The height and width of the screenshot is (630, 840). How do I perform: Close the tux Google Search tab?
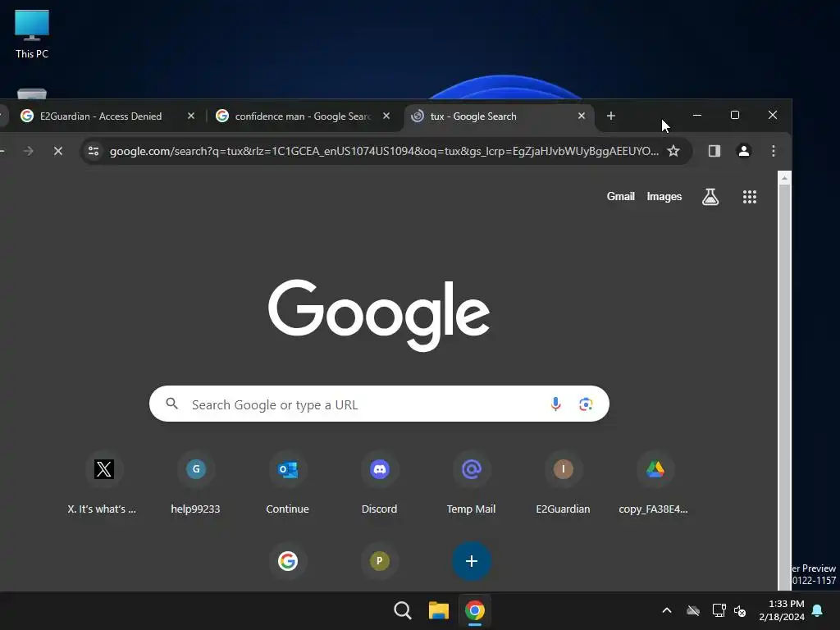pyautogui.click(x=582, y=116)
